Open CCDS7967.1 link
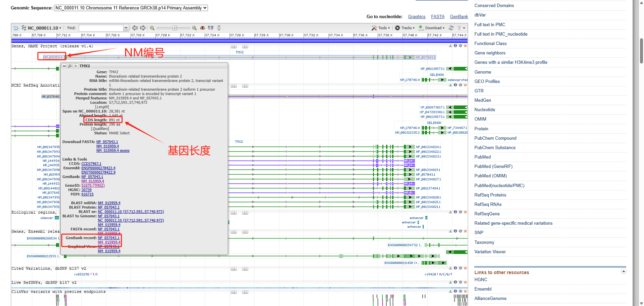The image size is (644, 306). pyautogui.click(x=91, y=164)
